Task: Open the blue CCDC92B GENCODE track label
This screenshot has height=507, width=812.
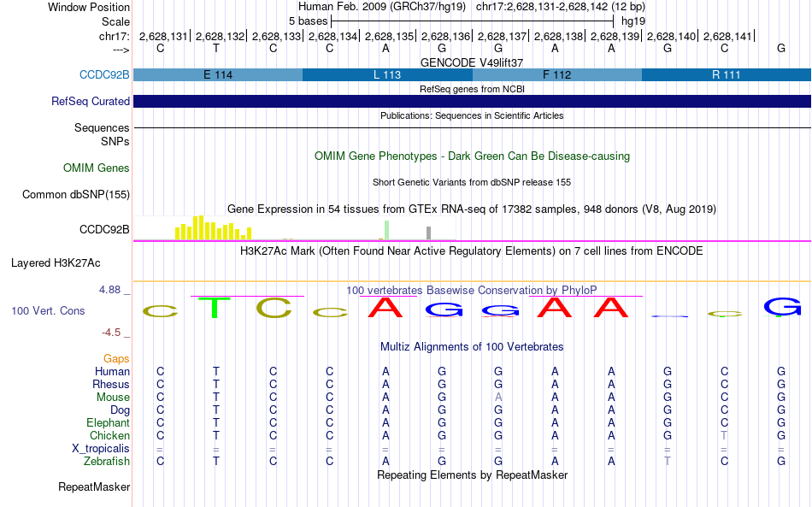Action: tap(104, 74)
